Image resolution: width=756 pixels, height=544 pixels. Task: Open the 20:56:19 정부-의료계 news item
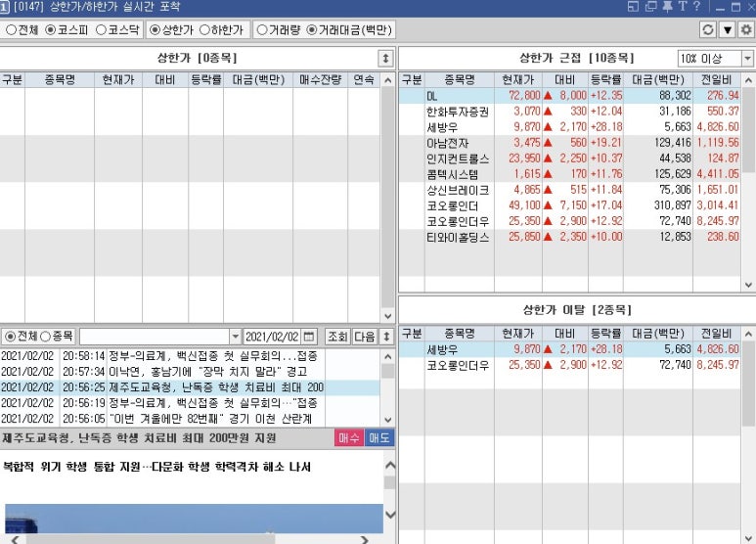(x=190, y=403)
